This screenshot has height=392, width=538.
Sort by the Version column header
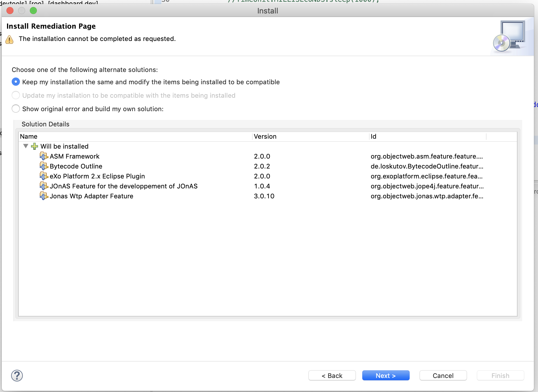[311, 136]
